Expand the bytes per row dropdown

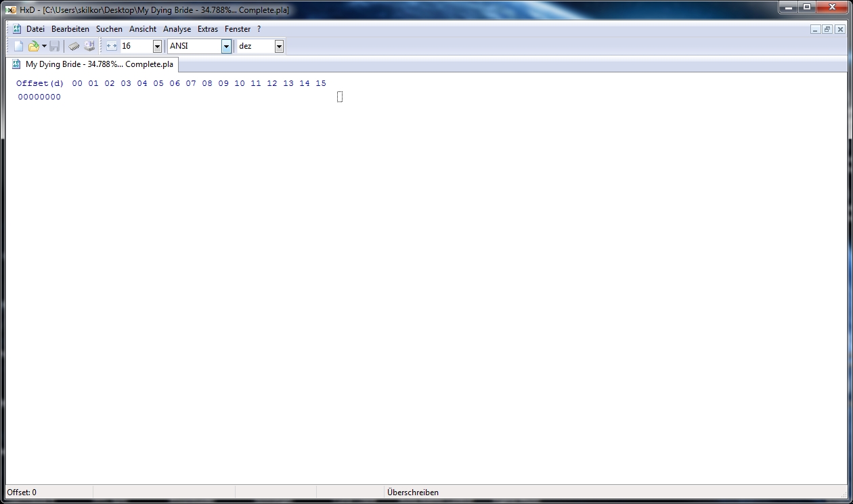pos(157,46)
